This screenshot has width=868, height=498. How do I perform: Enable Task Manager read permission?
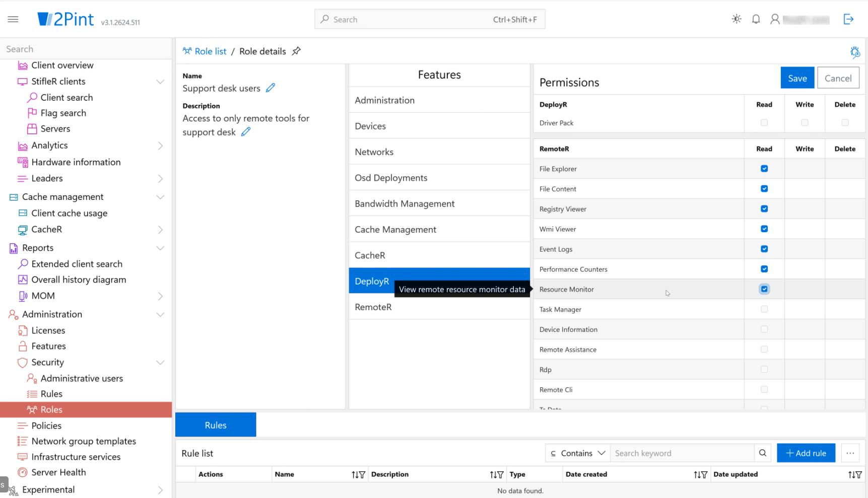(x=764, y=309)
